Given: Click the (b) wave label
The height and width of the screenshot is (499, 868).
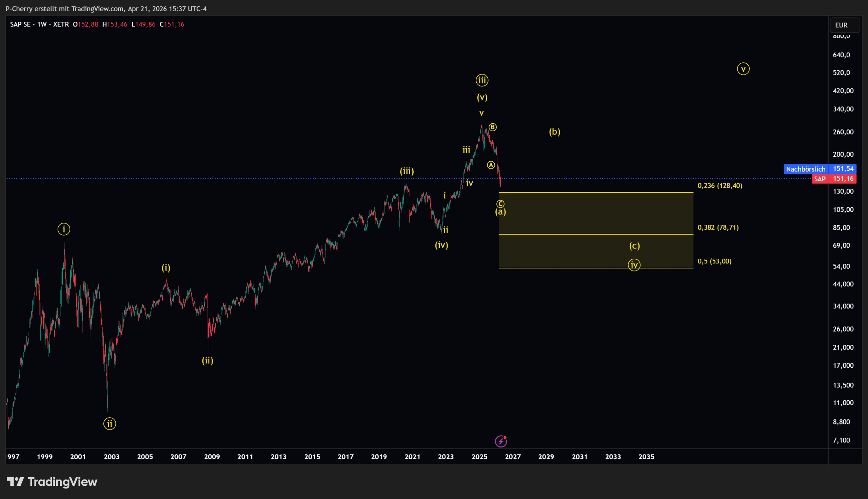Looking at the screenshot, I should [554, 132].
